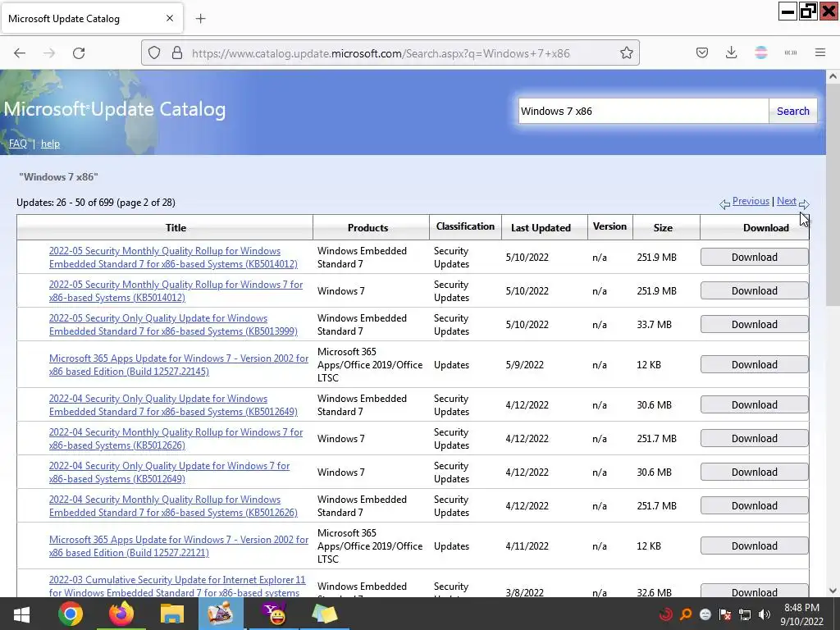Image resolution: width=840 pixels, height=630 pixels.
Task: Open the FAQ link
Action: pos(18,144)
